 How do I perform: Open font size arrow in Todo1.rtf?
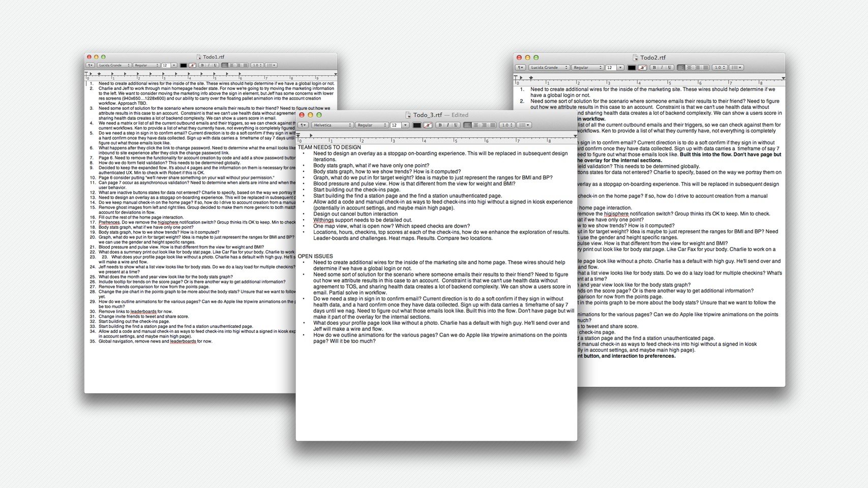pos(174,65)
